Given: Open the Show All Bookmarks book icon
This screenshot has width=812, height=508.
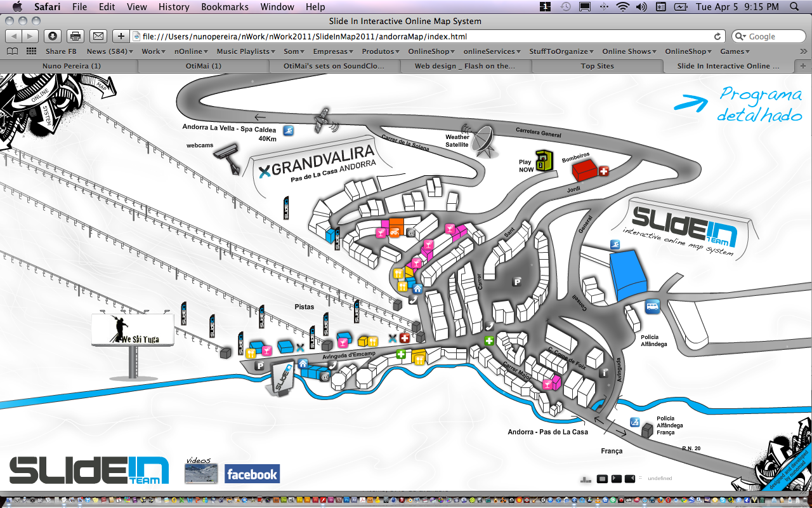Looking at the screenshot, I should (12, 51).
